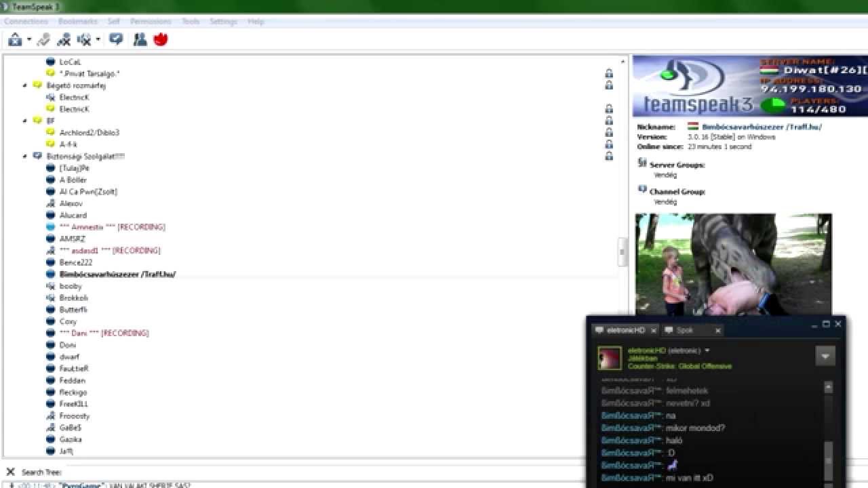Click the red flame toolbar icon
868x488 pixels.
coord(161,39)
